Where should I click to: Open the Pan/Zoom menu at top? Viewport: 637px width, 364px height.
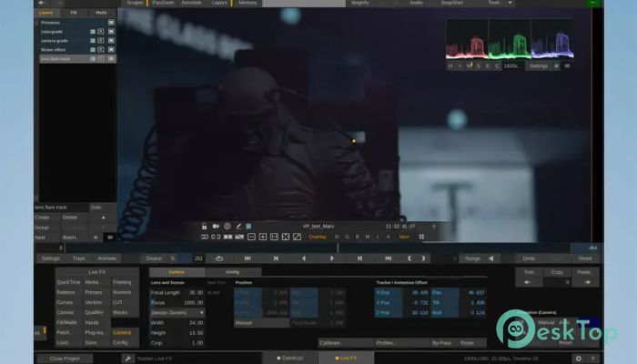[x=163, y=3]
